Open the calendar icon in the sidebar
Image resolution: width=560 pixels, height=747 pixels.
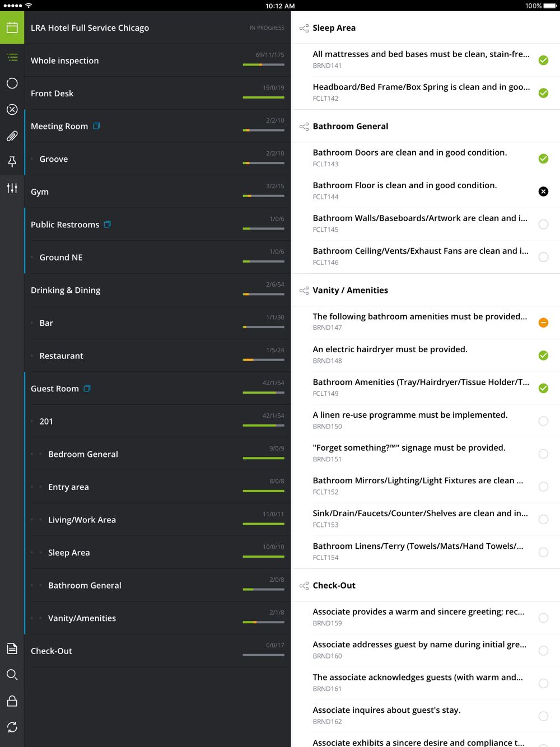point(12,27)
